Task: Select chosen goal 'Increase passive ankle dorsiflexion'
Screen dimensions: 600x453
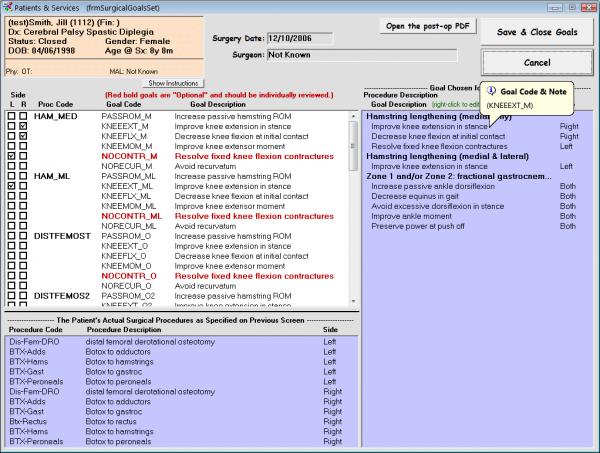Action: 433,186
